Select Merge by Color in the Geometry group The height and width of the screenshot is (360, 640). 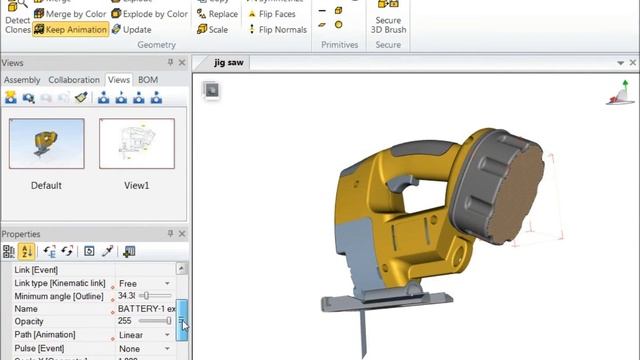(x=70, y=14)
